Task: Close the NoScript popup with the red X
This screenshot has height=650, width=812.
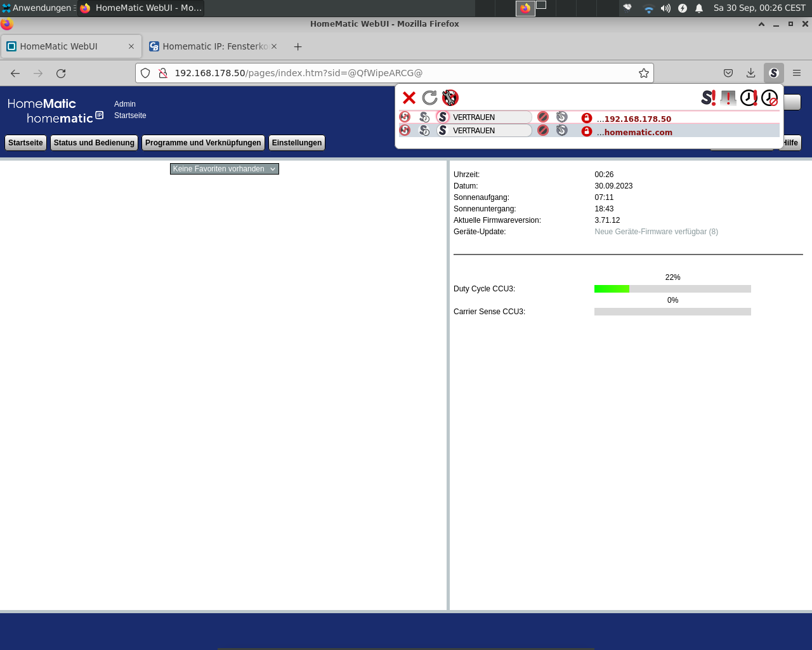Action: click(x=409, y=98)
